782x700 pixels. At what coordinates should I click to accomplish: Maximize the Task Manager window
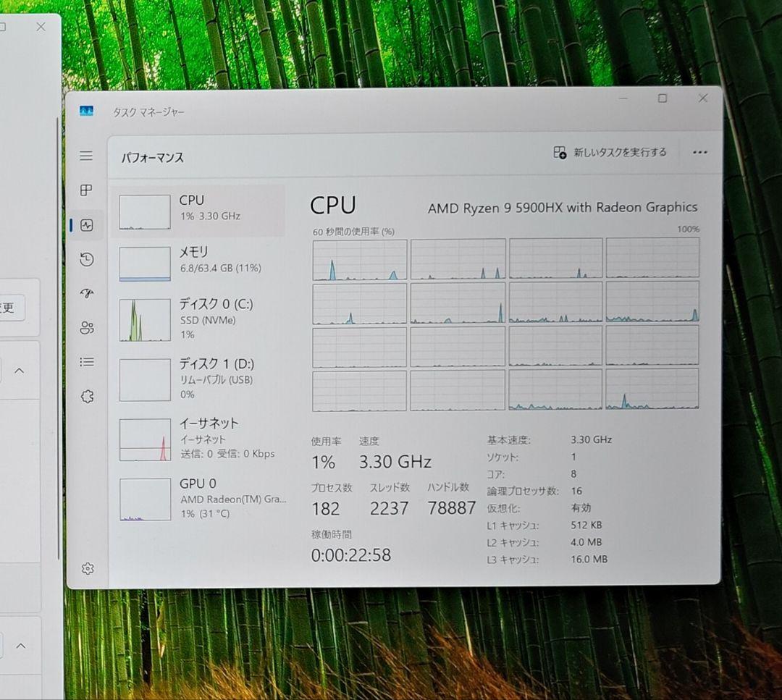click(663, 98)
